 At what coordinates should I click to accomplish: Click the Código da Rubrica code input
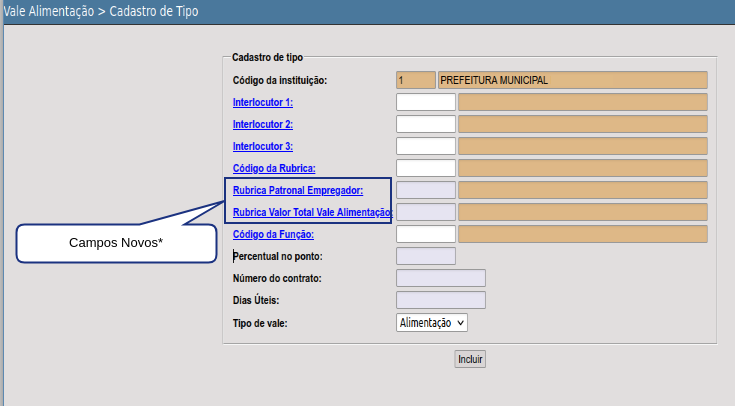(426, 168)
